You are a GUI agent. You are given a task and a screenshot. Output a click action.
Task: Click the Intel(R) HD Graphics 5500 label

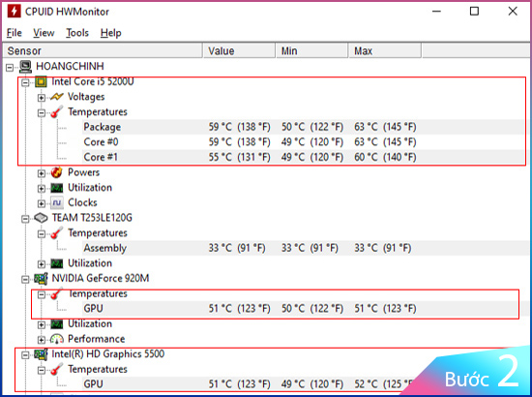click(x=108, y=354)
